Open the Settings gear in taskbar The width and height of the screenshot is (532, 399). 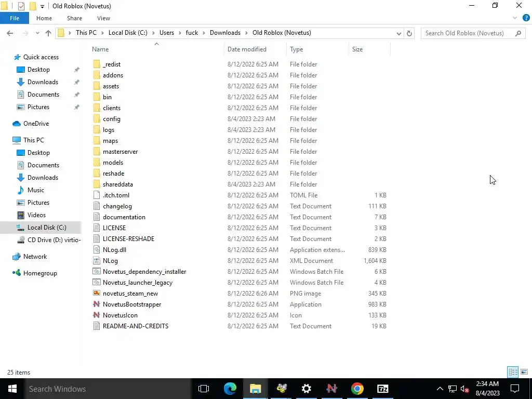pos(307,389)
